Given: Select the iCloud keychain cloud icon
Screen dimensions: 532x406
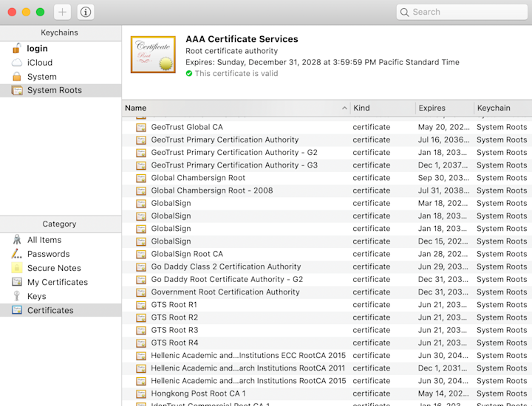Looking at the screenshot, I should (x=16, y=63).
